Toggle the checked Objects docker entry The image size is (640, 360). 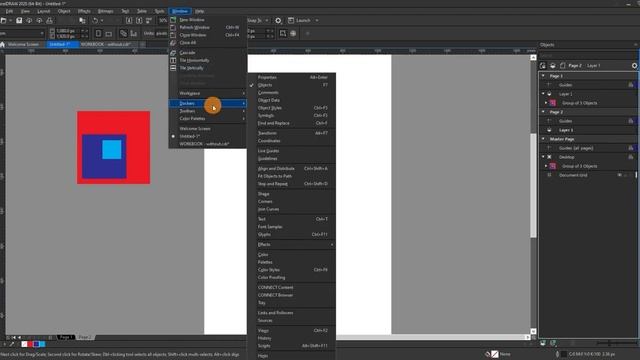pos(292,85)
